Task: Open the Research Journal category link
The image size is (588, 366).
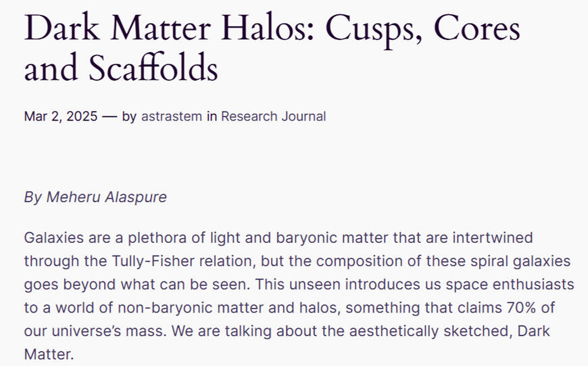Action: click(273, 116)
